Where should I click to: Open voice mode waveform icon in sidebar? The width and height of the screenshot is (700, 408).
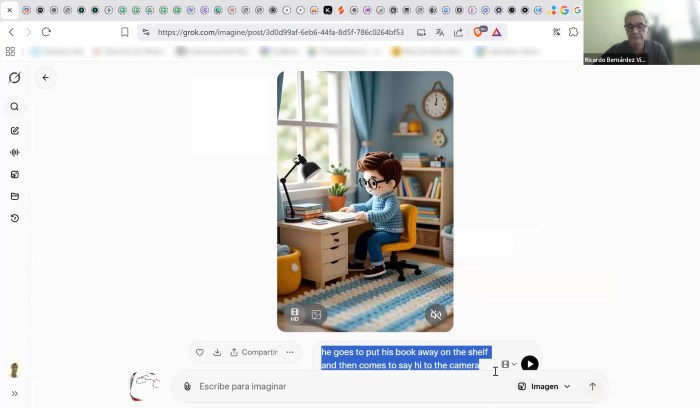click(x=14, y=152)
